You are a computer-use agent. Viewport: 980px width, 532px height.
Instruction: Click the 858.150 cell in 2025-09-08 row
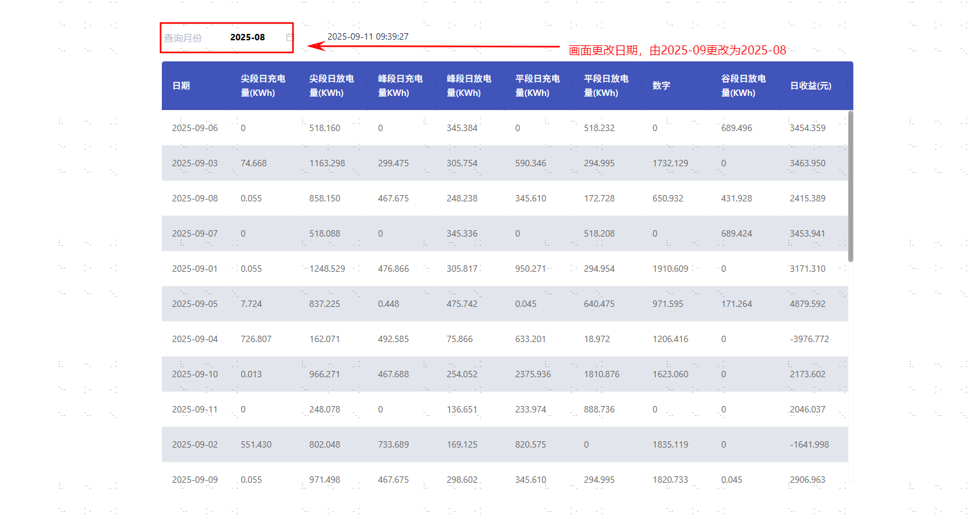[x=325, y=198]
